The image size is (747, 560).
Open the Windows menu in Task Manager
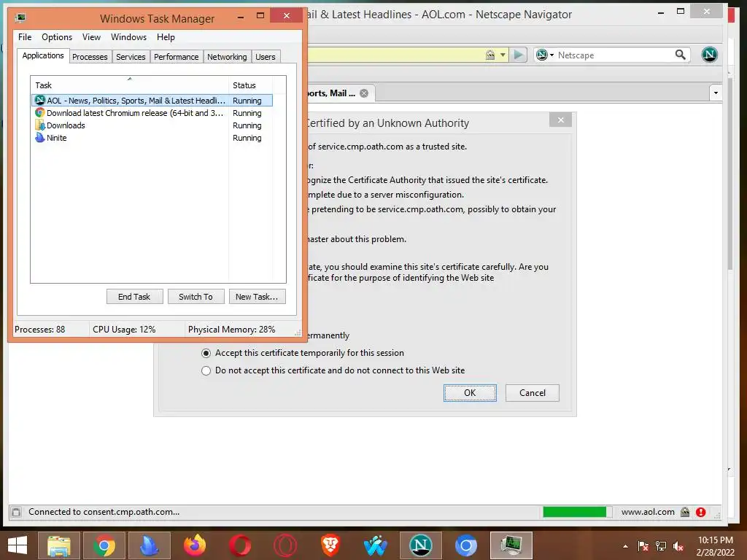coord(128,37)
